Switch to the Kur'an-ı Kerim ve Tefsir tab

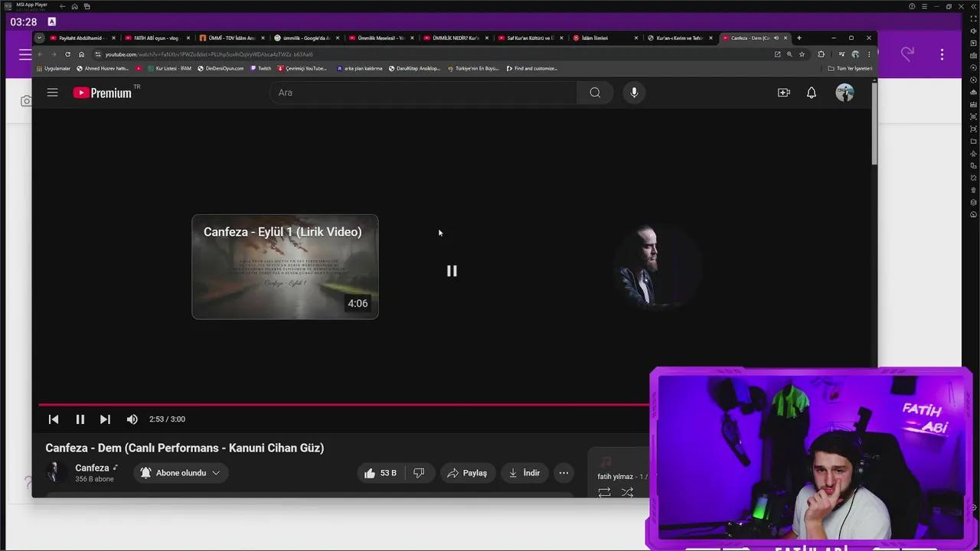tap(679, 37)
